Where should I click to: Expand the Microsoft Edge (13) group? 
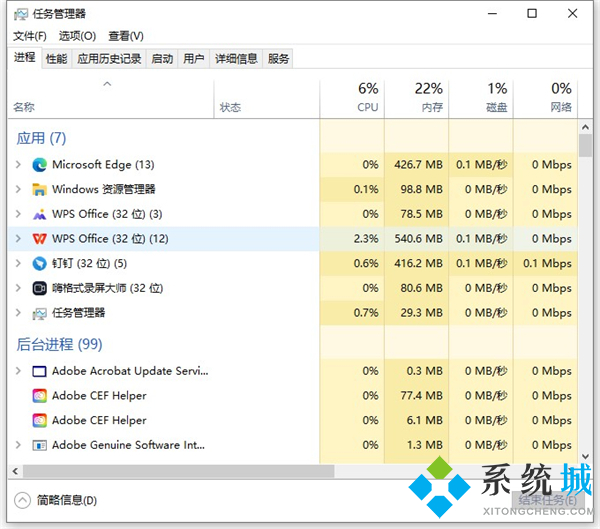pyautogui.click(x=18, y=165)
